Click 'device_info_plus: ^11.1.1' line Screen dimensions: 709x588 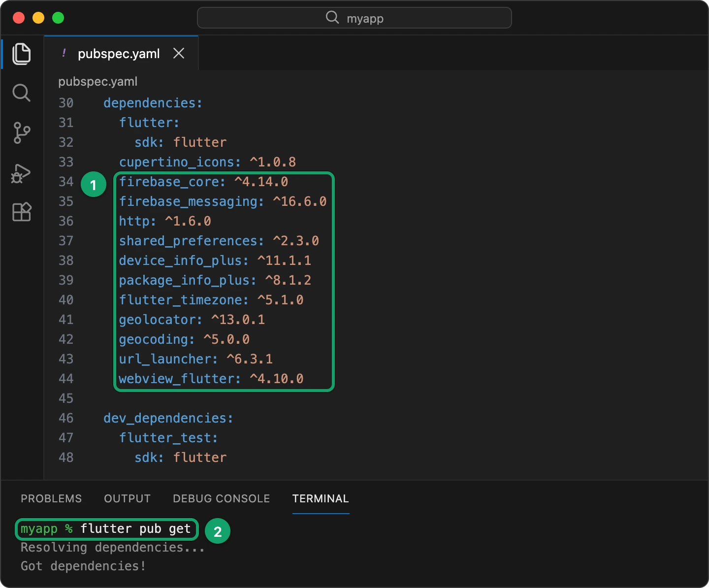click(215, 261)
